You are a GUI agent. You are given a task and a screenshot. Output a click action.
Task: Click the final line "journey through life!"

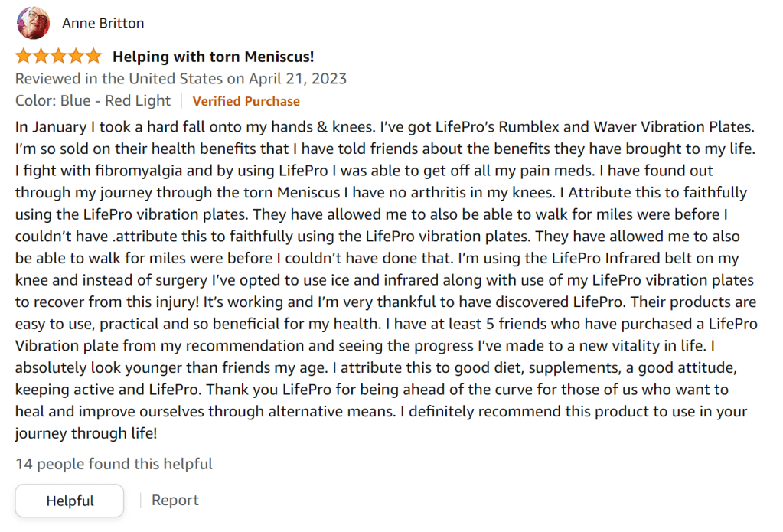[x=86, y=434]
